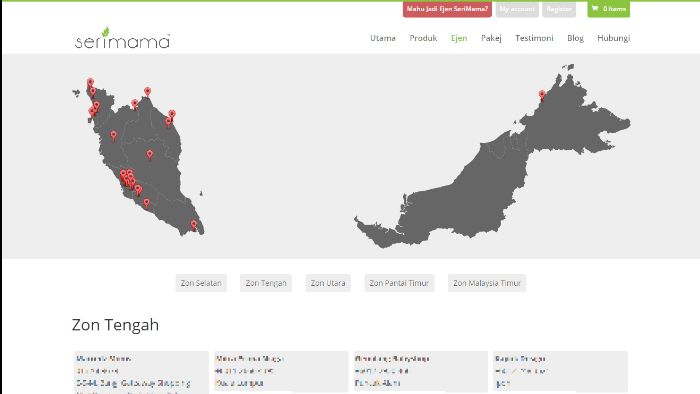Select the upper east-coast Terengganu map pin

[x=172, y=115]
